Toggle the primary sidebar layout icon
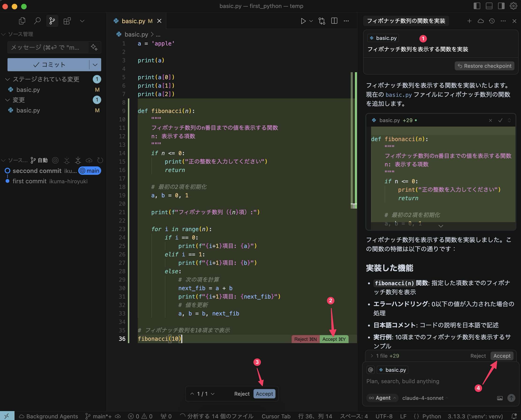This screenshot has width=521, height=420. point(477,6)
